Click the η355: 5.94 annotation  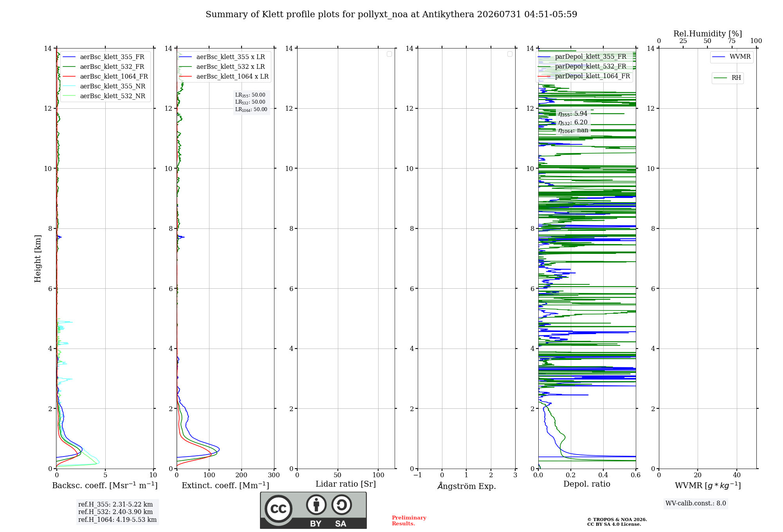[573, 114]
